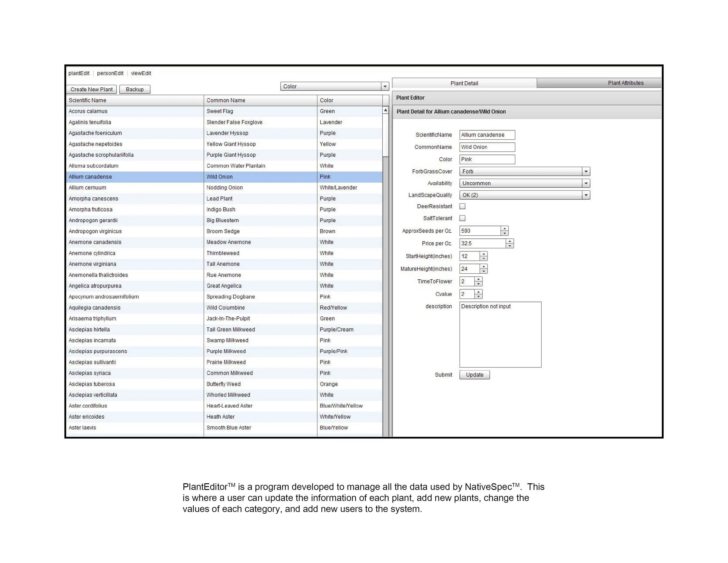Expand the ForbGrassCover dropdown

pos(525,171)
